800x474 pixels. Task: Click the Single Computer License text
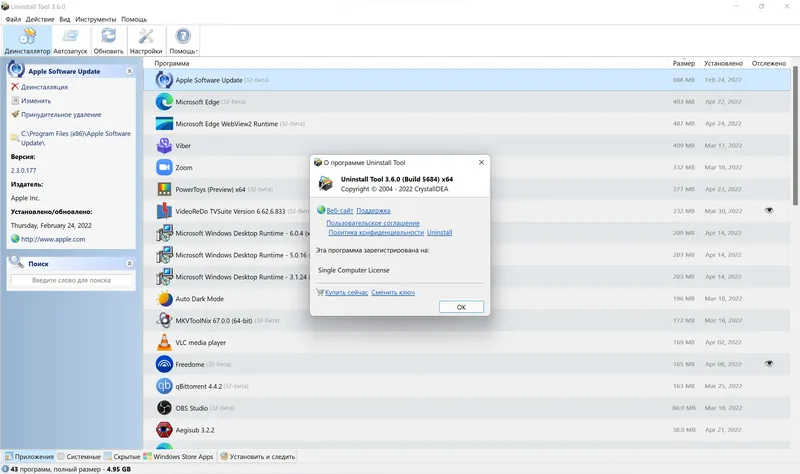(354, 270)
